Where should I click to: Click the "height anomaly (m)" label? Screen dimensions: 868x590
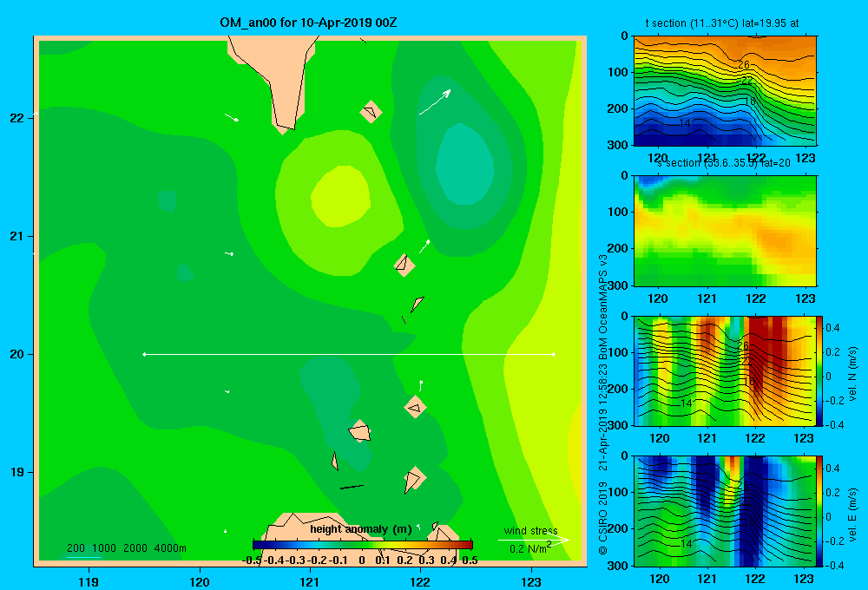click(361, 529)
